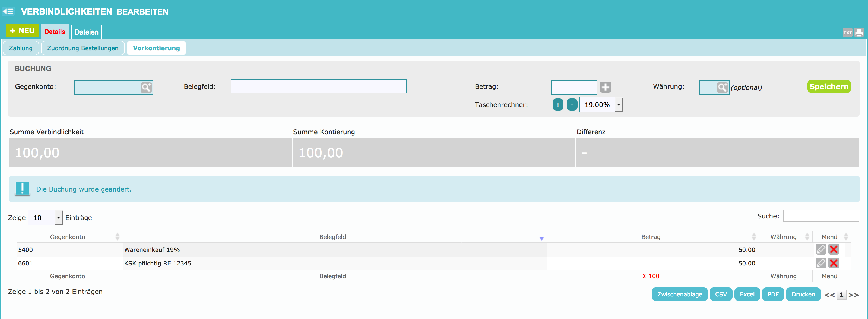Image resolution: width=868 pixels, height=319 pixels.
Task: Open the 19.00% tax rate dropdown
Action: click(601, 105)
